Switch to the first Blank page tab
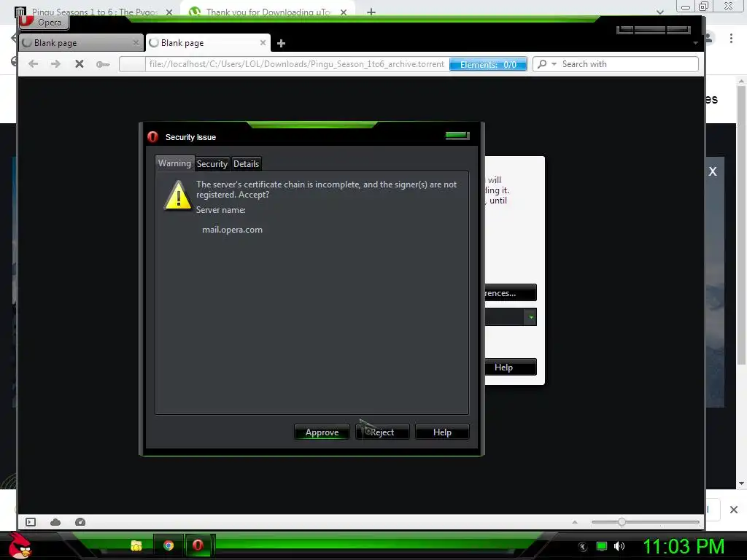This screenshot has width=747, height=560. pos(81,43)
